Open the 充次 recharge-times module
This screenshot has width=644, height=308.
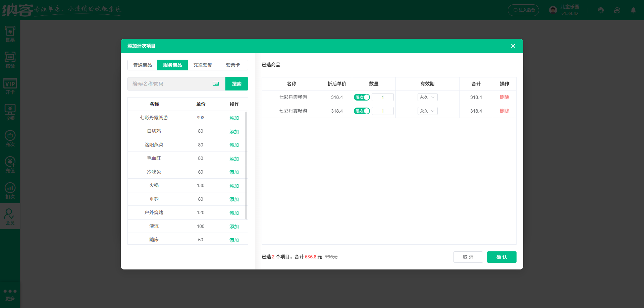tap(10, 138)
